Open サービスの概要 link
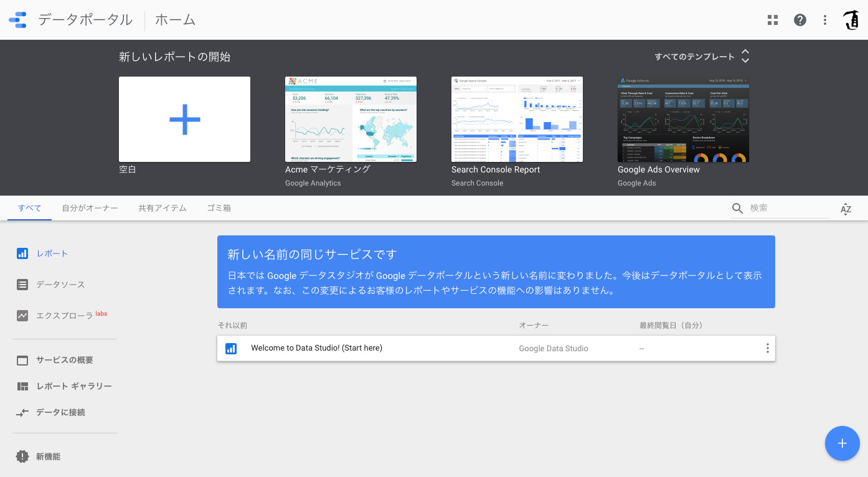Image resolution: width=868 pixels, height=477 pixels. tap(65, 360)
